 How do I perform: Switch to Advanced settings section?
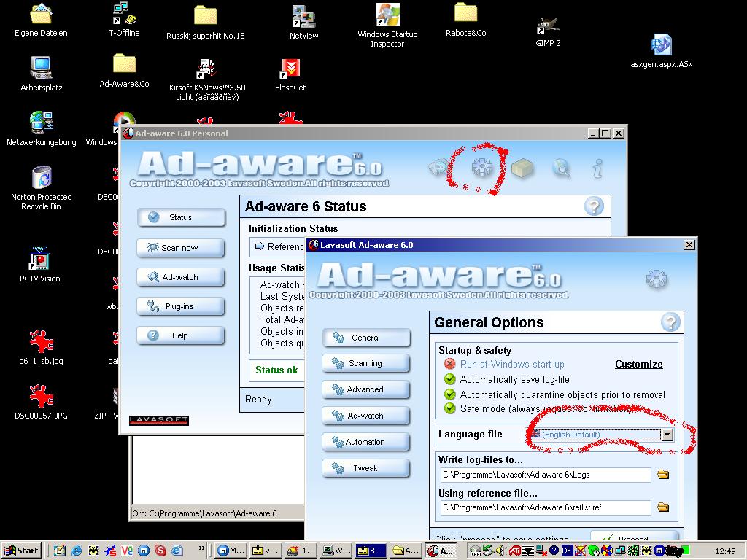point(366,389)
